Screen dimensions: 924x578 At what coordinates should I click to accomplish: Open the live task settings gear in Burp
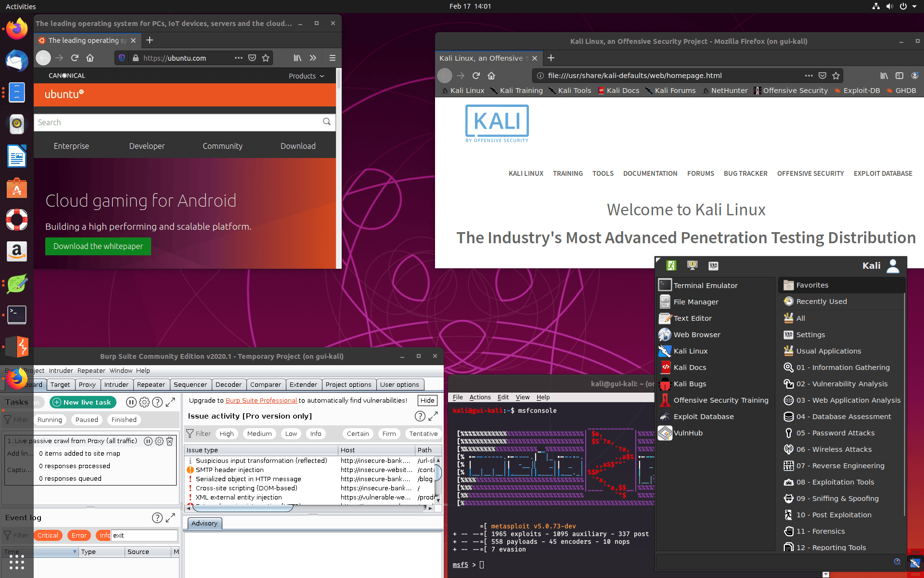pos(159,441)
